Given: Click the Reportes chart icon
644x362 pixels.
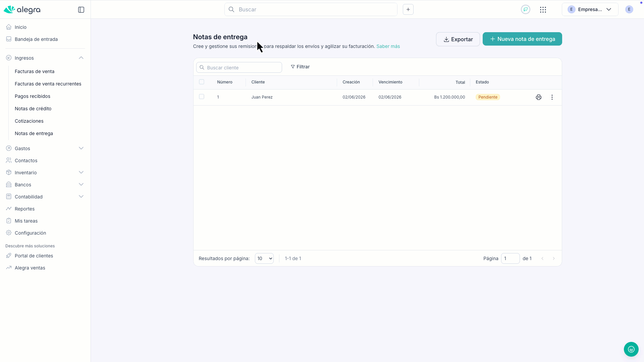Looking at the screenshot, I should tap(9, 208).
